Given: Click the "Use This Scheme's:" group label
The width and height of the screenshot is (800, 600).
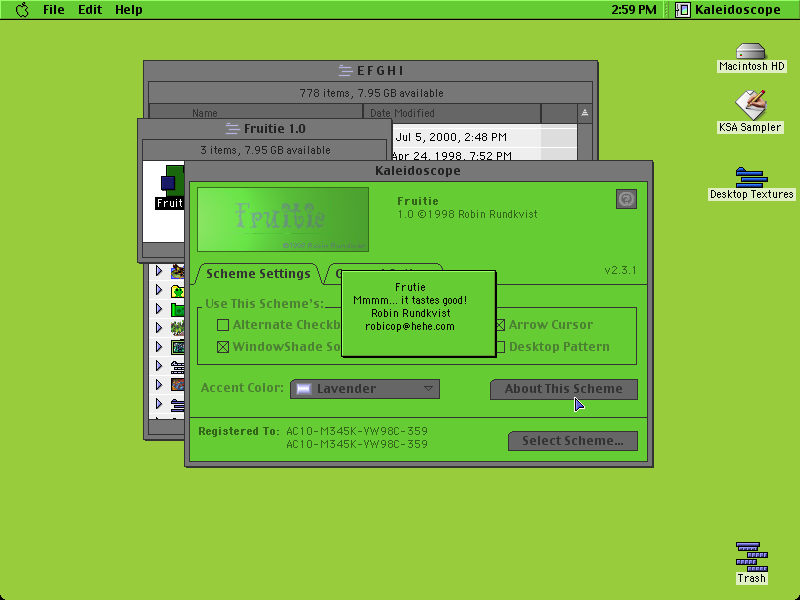Looking at the screenshot, I should click(264, 304).
